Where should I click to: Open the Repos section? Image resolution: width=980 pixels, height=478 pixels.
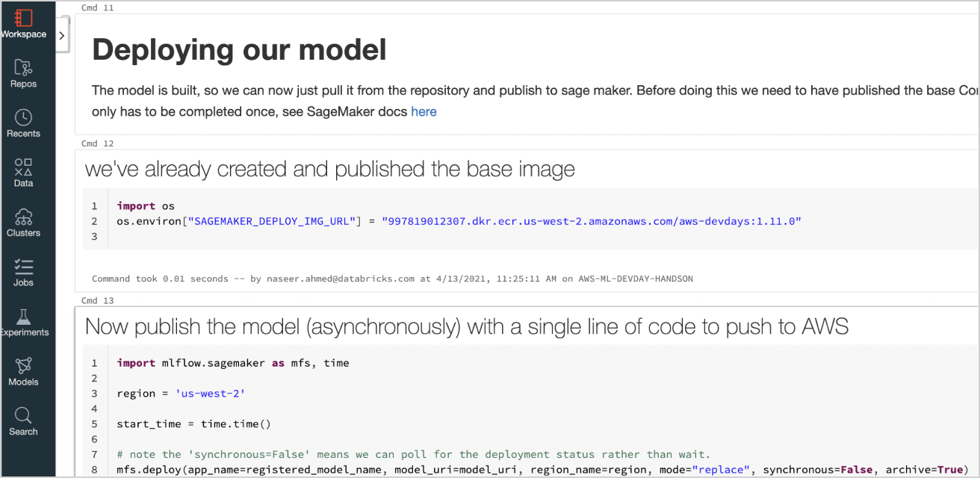click(23, 69)
